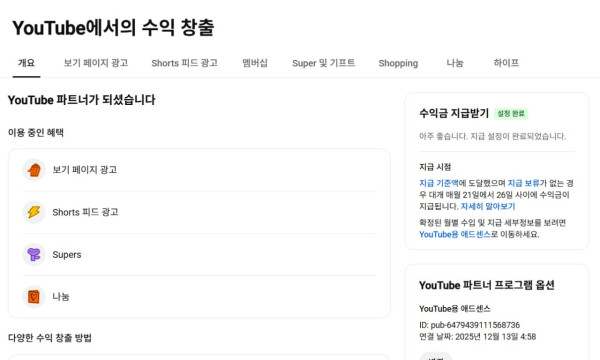This screenshot has width=600, height=360.
Task: Select the 나눔 tab
Action: pyautogui.click(x=455, y=63)
